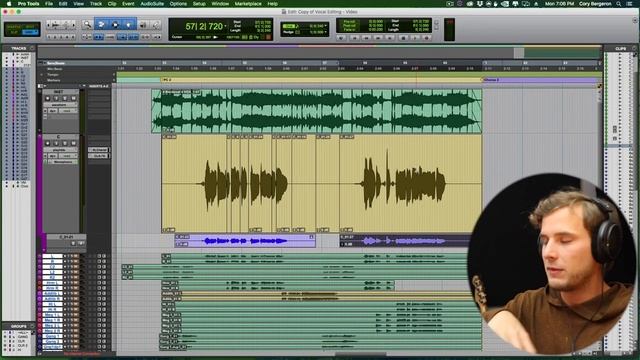The width and height of the screenshot is (640, 360).
Task: Open the Marketplace menu
Action: [248, 4]
